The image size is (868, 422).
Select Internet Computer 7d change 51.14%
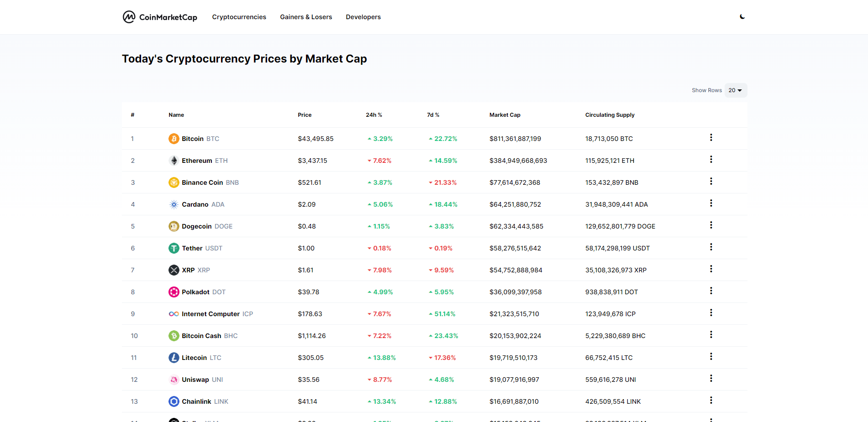point(442,314)
